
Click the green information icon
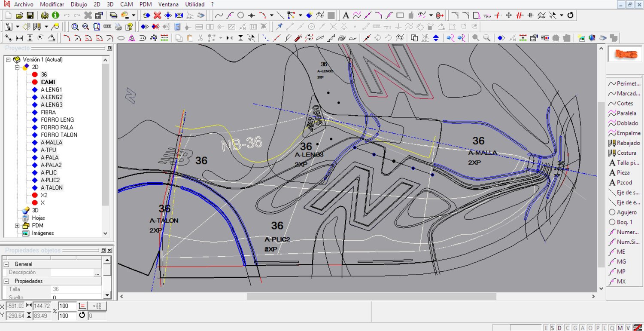pyautogui.click(x=55, y=15)
